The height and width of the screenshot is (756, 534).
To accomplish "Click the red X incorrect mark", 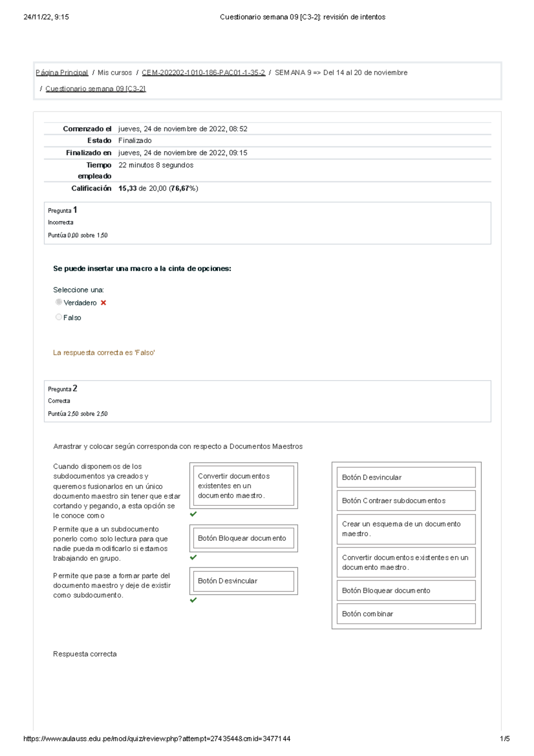I will (x=103, y=303).
